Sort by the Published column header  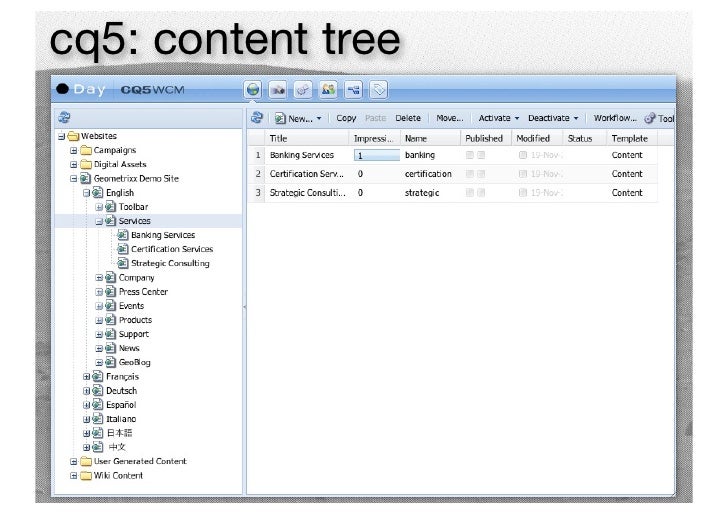tap(486, 138)
